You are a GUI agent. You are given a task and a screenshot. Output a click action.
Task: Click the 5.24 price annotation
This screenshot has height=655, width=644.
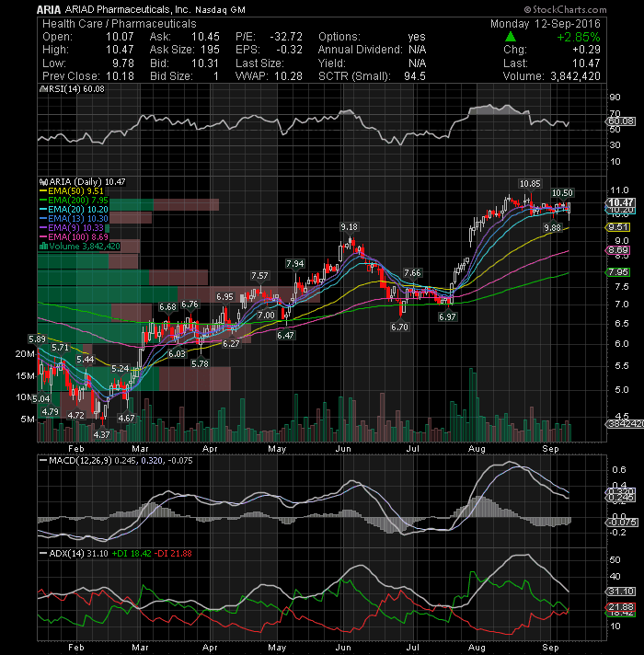pos(121,368)
